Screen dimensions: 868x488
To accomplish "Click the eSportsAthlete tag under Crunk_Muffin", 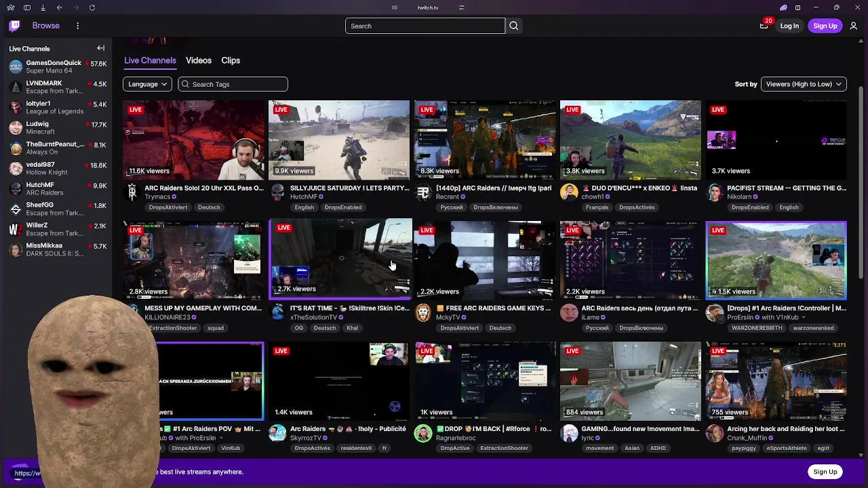I will (787, 448).
